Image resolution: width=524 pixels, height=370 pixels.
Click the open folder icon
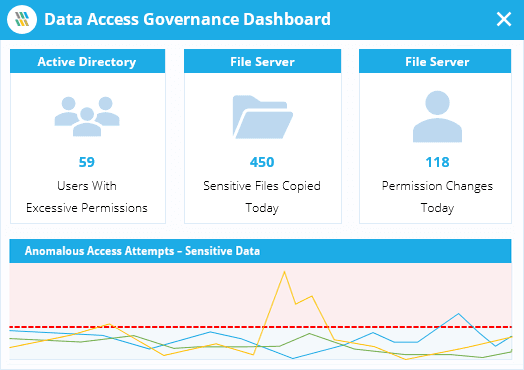point(263,117)
